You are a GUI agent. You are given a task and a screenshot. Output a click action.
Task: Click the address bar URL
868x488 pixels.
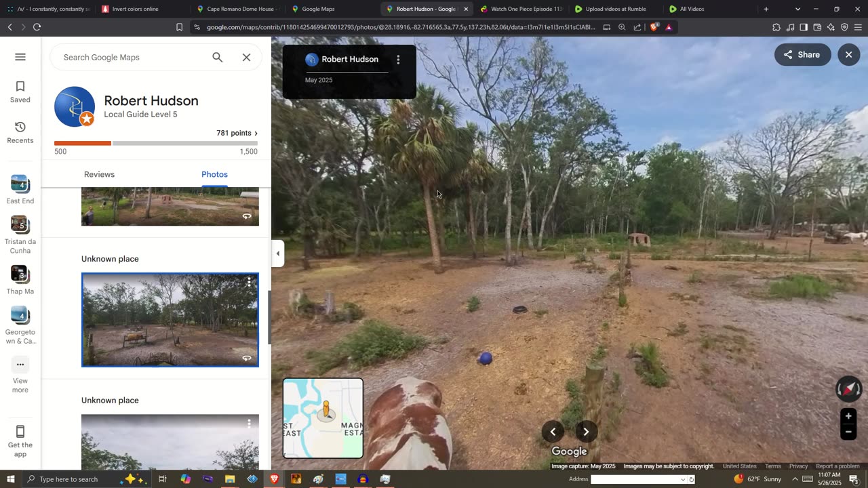[x=400, y=27]
